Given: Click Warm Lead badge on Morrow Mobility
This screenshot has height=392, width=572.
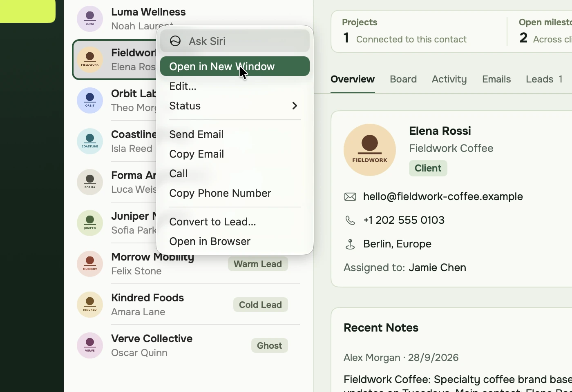Looking at the screenshot, I should tap(258, 264).
